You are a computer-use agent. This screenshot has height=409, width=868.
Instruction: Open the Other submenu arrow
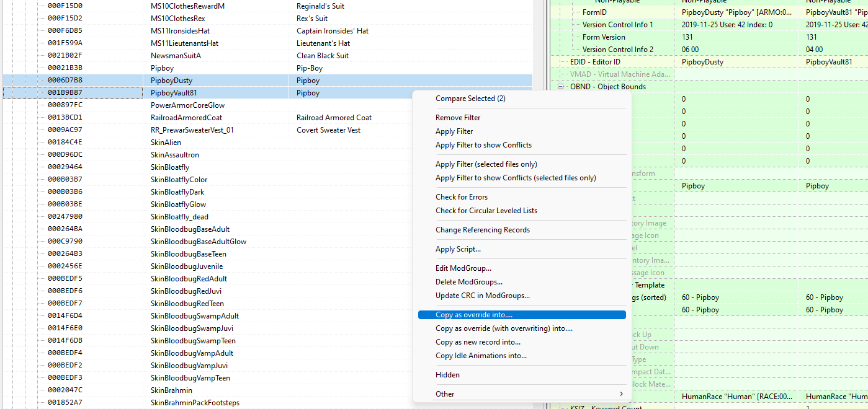coord(621,394)
